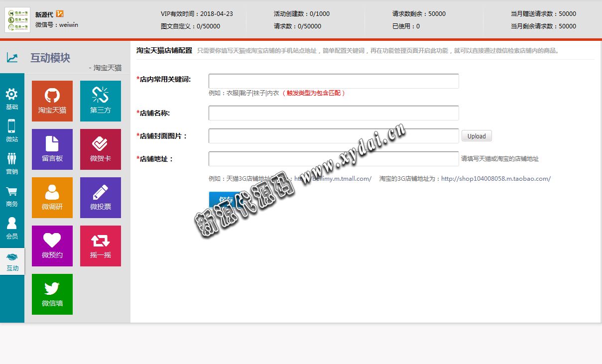Click the VIP badge next to 新源代
Viewport: 602px width, 364px height.
tap(60, 14)
